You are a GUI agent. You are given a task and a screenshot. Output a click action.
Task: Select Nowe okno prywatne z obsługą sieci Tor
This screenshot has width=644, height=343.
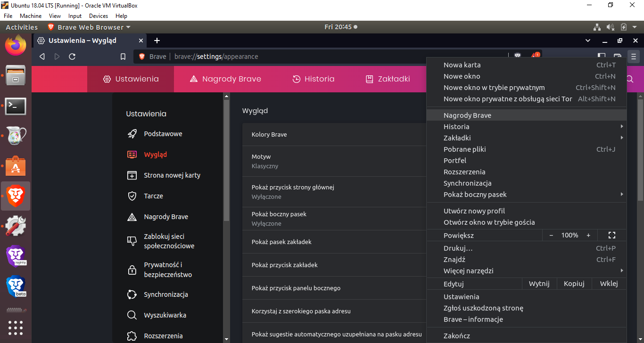(x=527, y=99)
